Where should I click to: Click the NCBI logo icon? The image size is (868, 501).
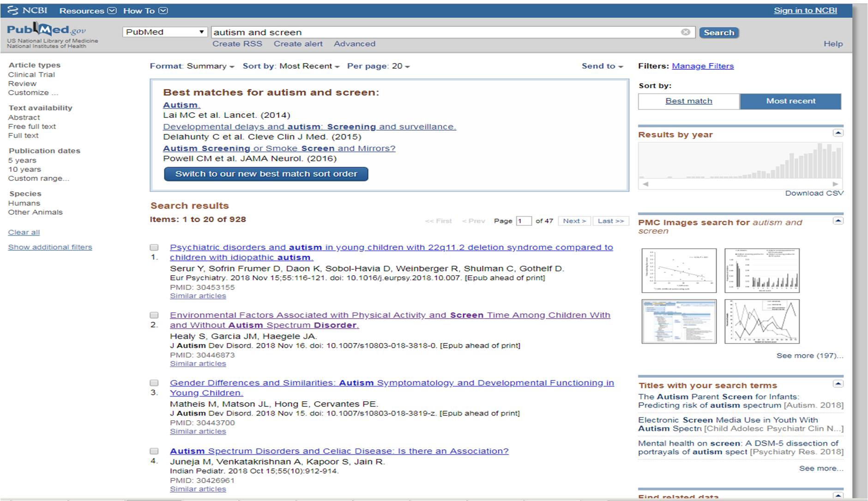pyautogui.click(x=13, y=10)
